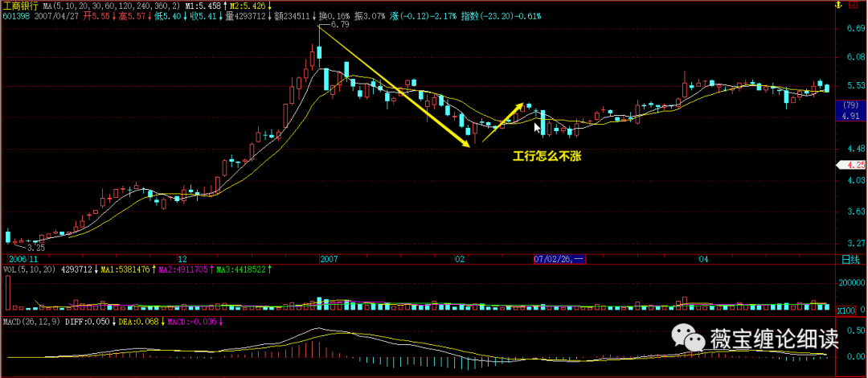The image size is (868, 378).
Task: Click the M1:5.458 moving average value
Action: [x=203, y=6]
